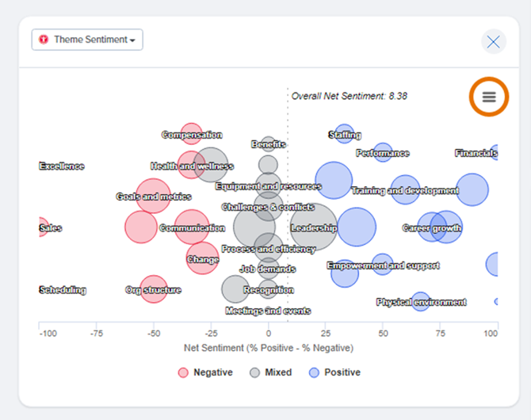Screen dimensions: 531x420
Task: Click the Compensation bubble
Action: pos(191,135)
